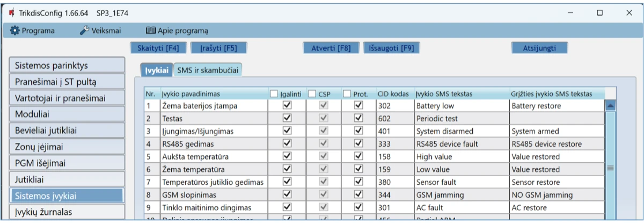Click the Išsaugoti [F9] button
This screenshot has height=223, width=644.
(x=391, y=48)
